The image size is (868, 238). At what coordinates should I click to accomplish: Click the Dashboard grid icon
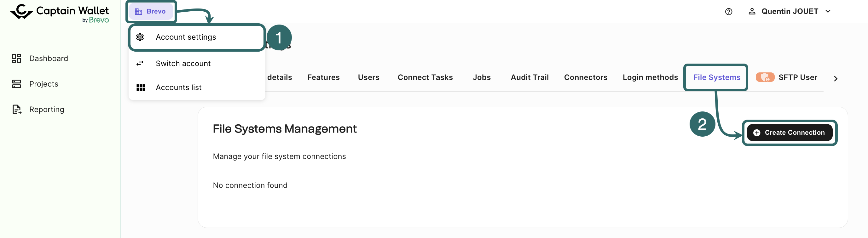(16, 59)
